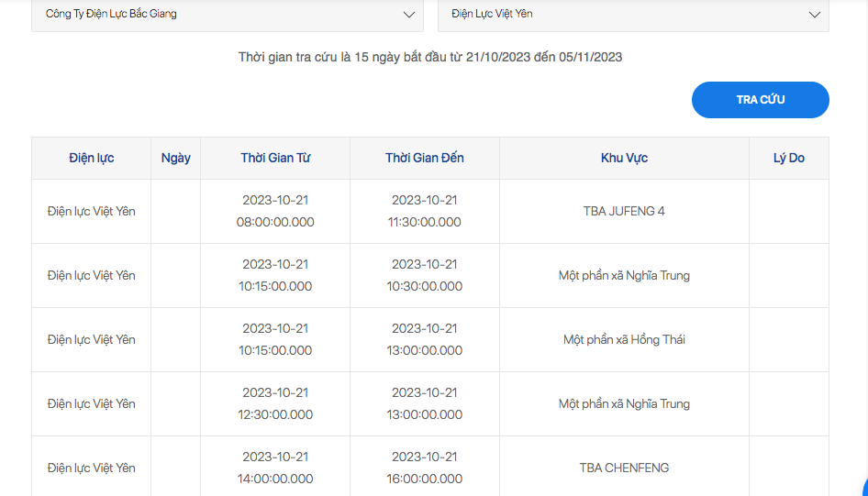Select the 16:00:00.000 end time cell
The height and width of the screenshot is (496, 868).
[x=425, y=468]
